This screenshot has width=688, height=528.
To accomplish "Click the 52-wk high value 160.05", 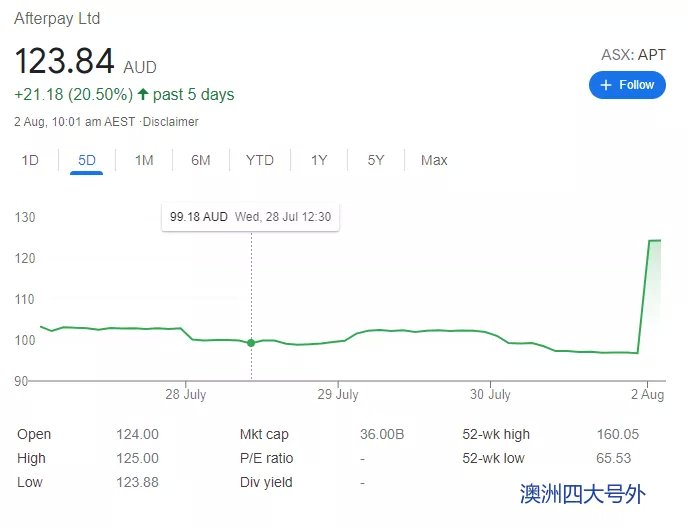I will (x=618, y=434).
